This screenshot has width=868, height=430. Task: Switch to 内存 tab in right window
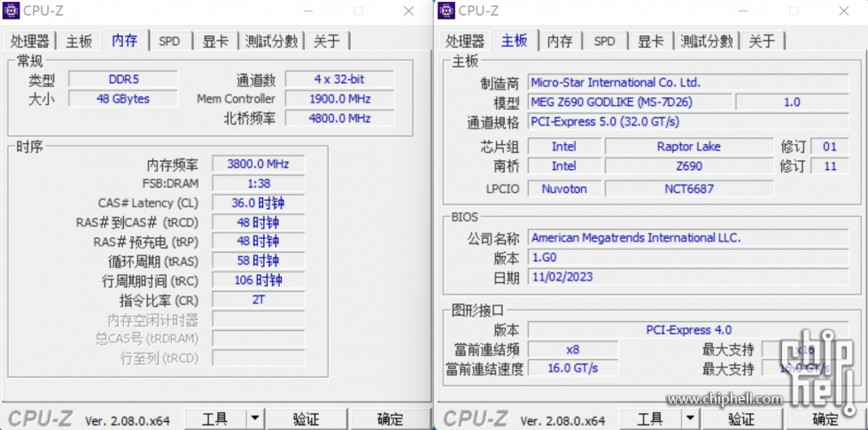(x=560, y=42)
